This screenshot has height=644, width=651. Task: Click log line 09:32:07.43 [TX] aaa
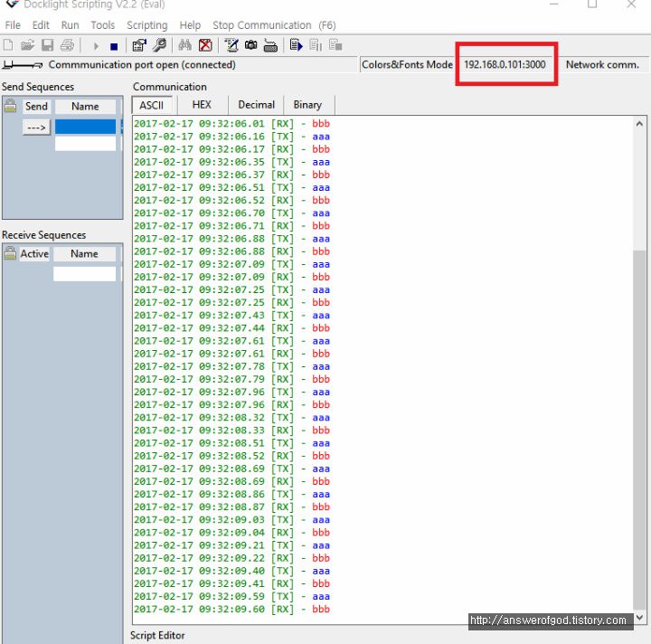(x=231, y=316)
